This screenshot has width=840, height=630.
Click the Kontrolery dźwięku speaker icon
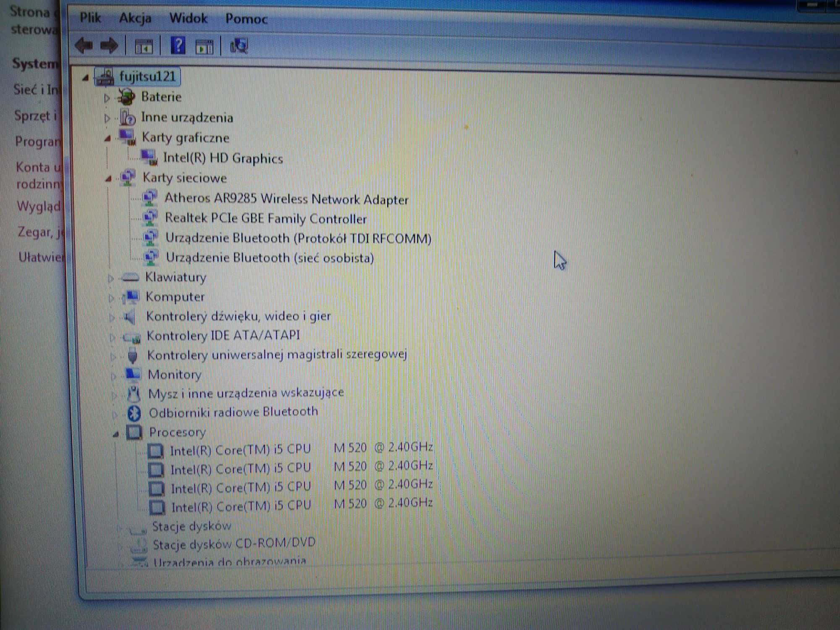[129, 317]
